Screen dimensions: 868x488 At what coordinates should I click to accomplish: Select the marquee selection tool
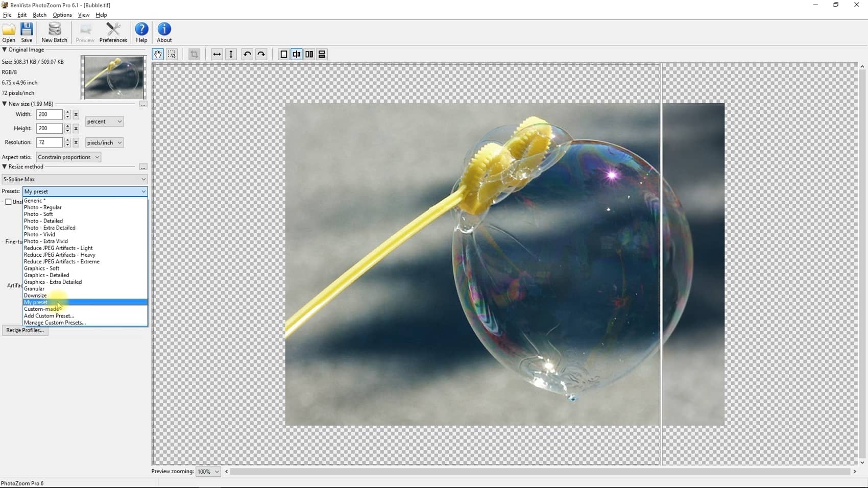pos(172,54)
